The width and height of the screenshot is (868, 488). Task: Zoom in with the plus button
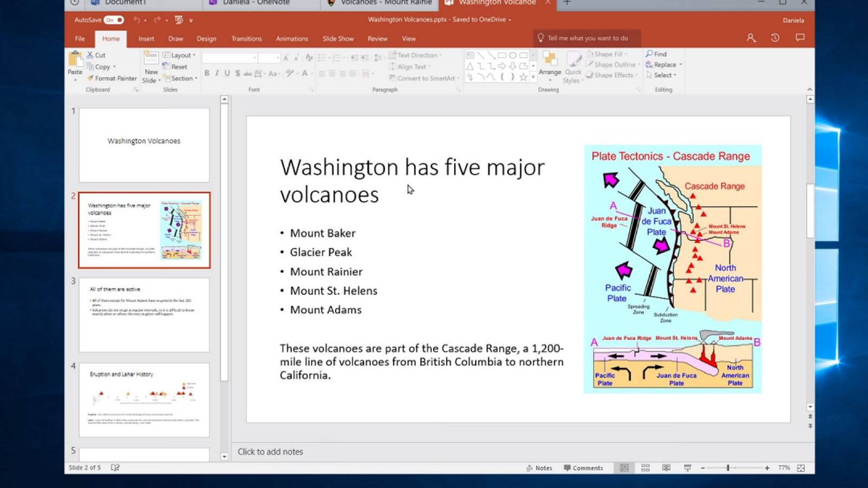coord(767,468)
